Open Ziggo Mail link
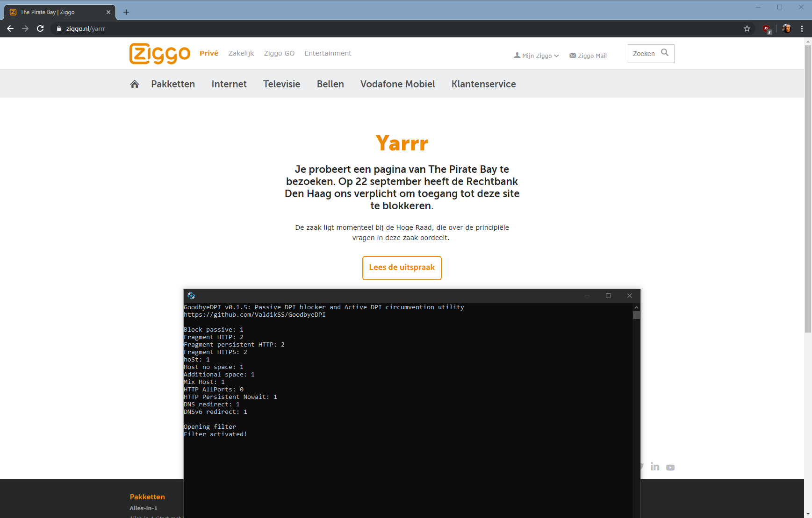This screenshot has height=518, width=812. pos(588,56)
